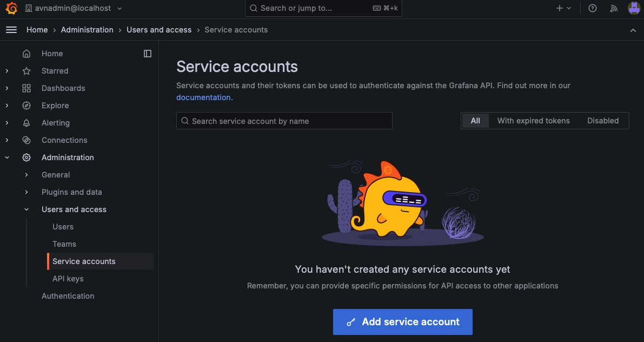The width and height of the screenshot is (644, 342).
Task: Click the organization building icon
Action: point(28,8)
